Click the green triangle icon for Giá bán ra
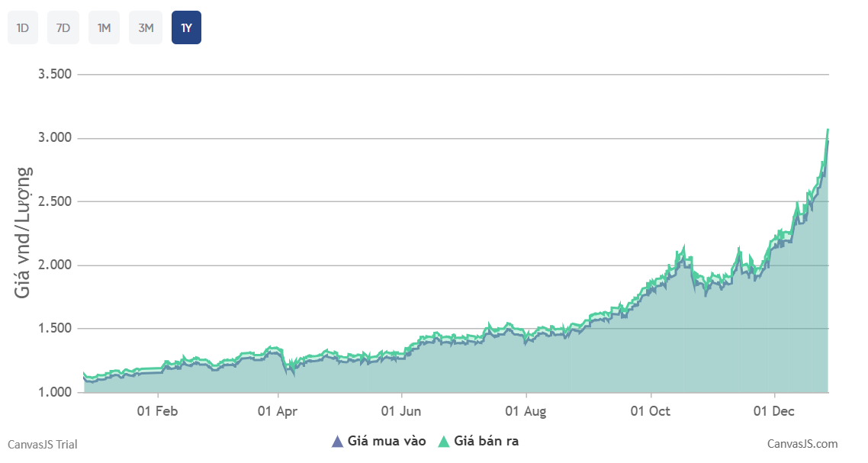The image size is (868, 463). [x=443, y=441]
